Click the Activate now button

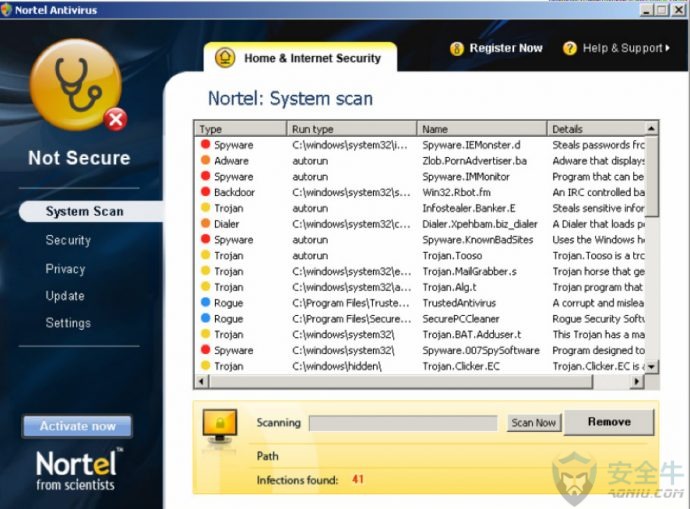click(77, 426)
